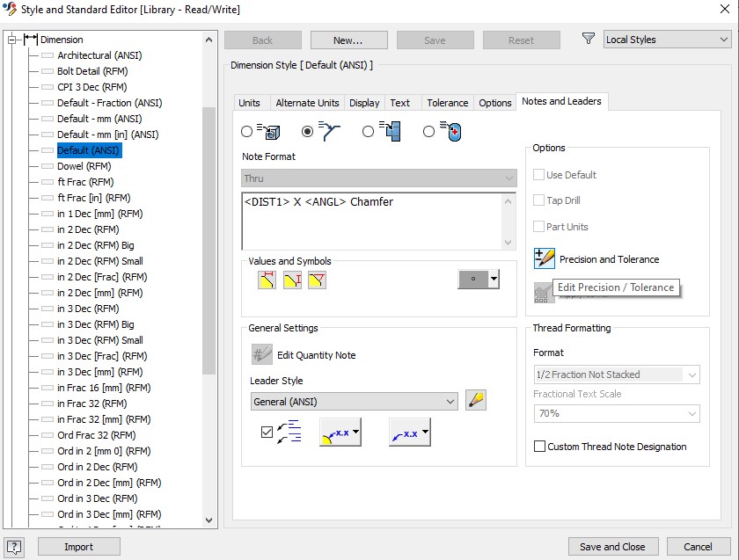This screenshot has width=739, height=560.
Task: Click the hole note format icon
Action: coord(268,131)
